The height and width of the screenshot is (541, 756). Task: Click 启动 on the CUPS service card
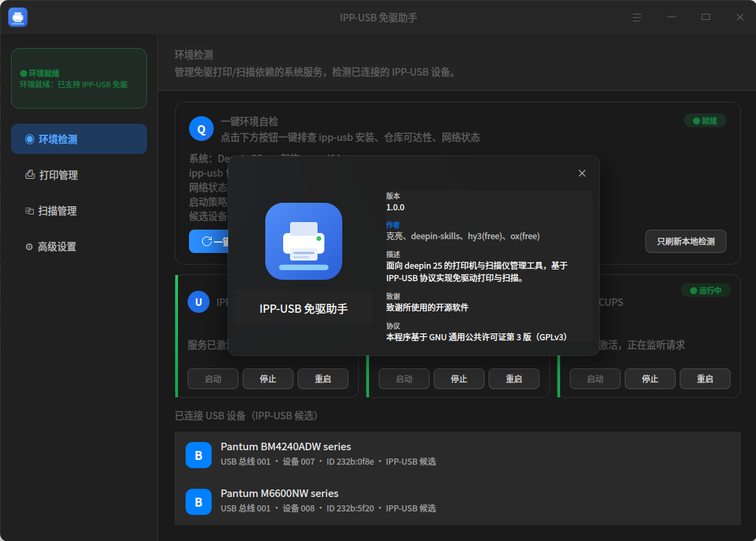coord(595,379)
